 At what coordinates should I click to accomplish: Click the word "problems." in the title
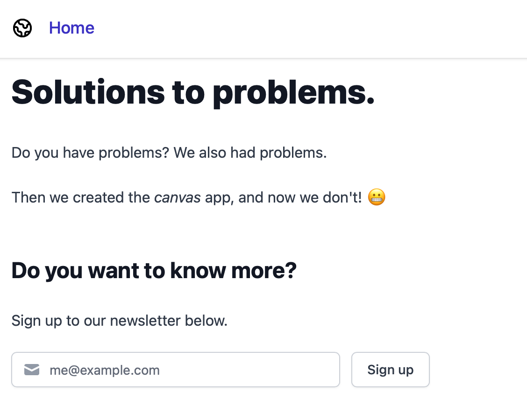coord(293,92)
